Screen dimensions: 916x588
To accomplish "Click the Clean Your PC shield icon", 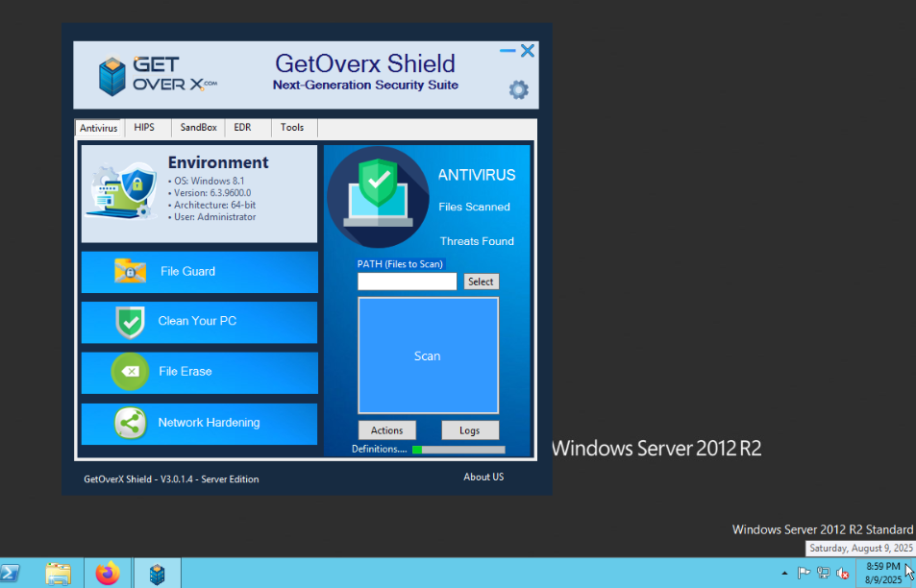I will point(131,322).
